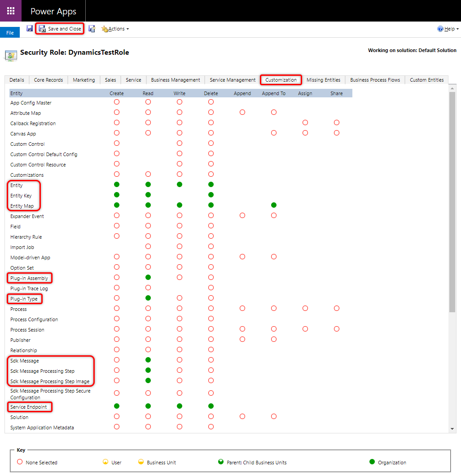Toggle Write privilege for Custom Control
The image size is (461, 476).
pyautogui.click(x=180, y=143)
